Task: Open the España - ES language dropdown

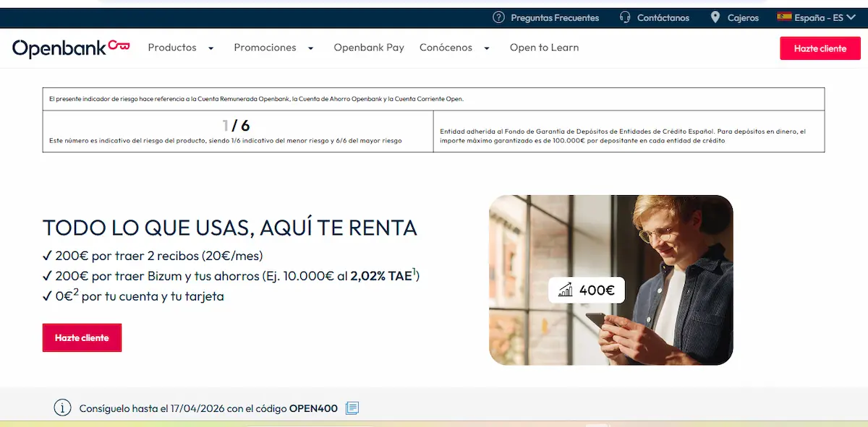Action: pyautogui.click(x=817, y=17)
